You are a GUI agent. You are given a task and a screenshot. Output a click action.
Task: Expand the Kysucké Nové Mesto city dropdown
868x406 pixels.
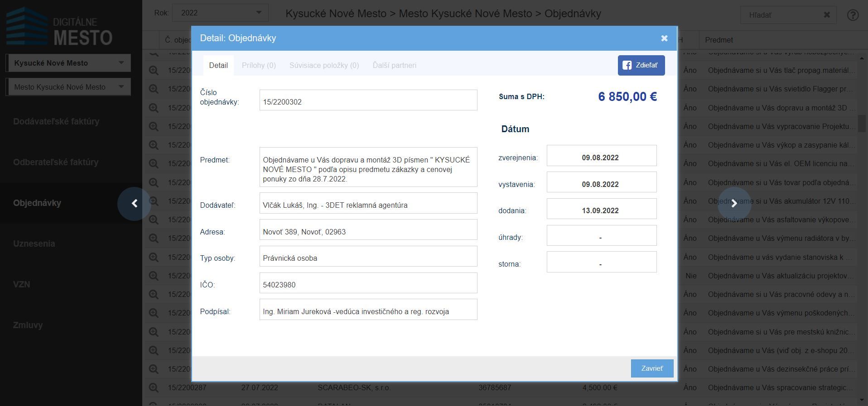68,63
